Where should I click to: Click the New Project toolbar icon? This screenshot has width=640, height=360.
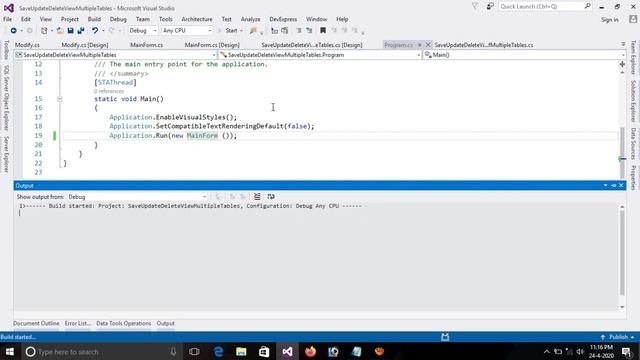pos(44,31)
